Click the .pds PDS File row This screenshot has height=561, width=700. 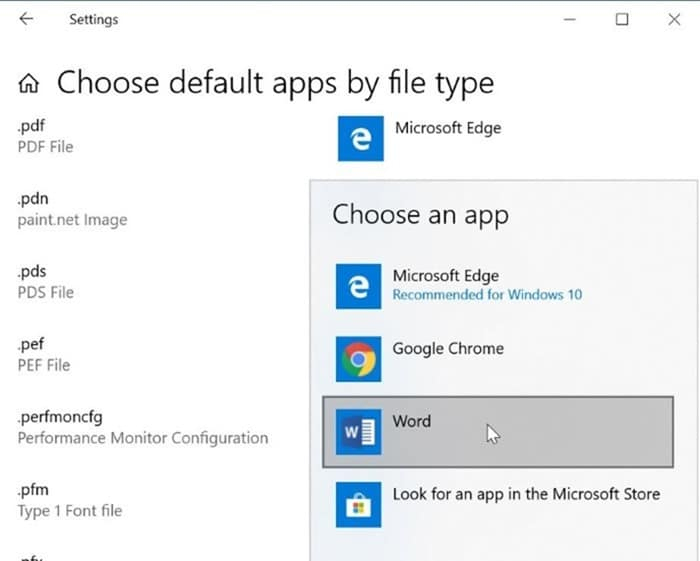(46, 283)
